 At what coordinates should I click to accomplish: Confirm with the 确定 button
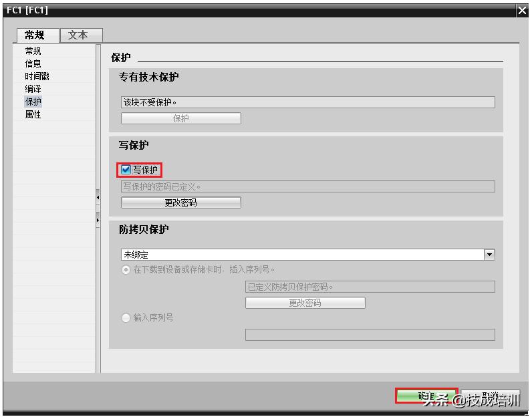426,396
